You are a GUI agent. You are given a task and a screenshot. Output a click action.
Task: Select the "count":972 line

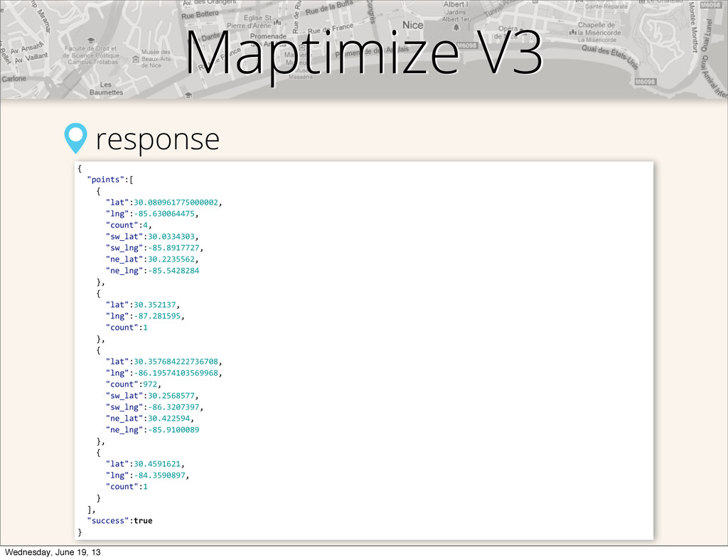pos(134,384)
